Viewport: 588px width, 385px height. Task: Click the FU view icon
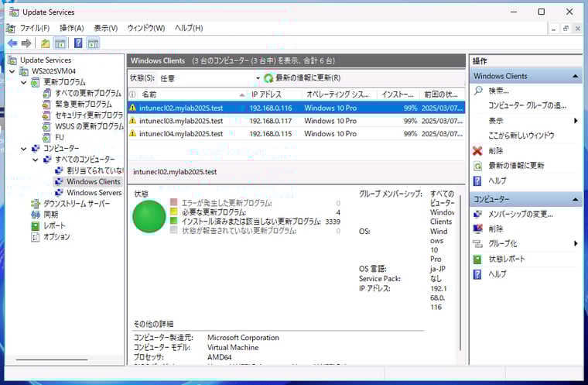[47, 137]
